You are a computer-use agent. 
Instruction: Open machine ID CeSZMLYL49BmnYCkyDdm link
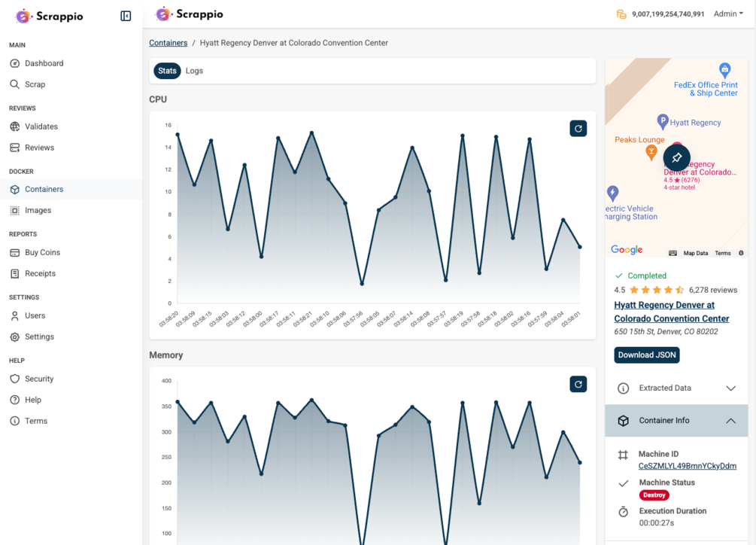(x=687, y=466)
